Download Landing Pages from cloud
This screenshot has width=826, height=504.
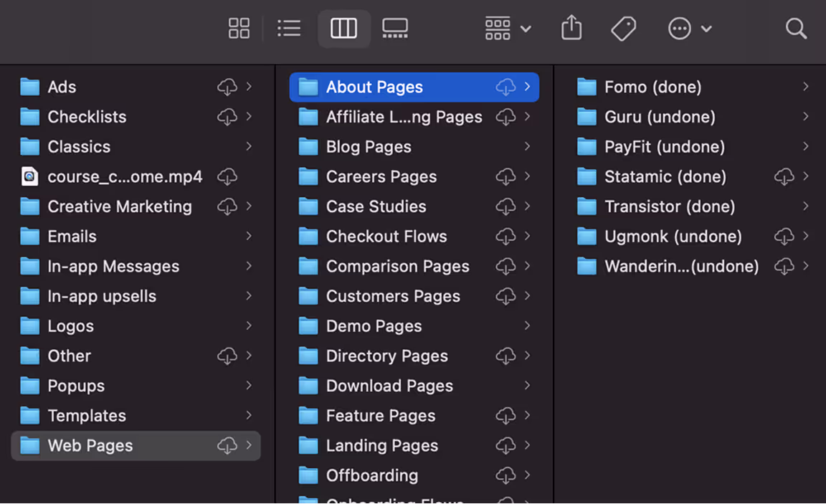505,446
